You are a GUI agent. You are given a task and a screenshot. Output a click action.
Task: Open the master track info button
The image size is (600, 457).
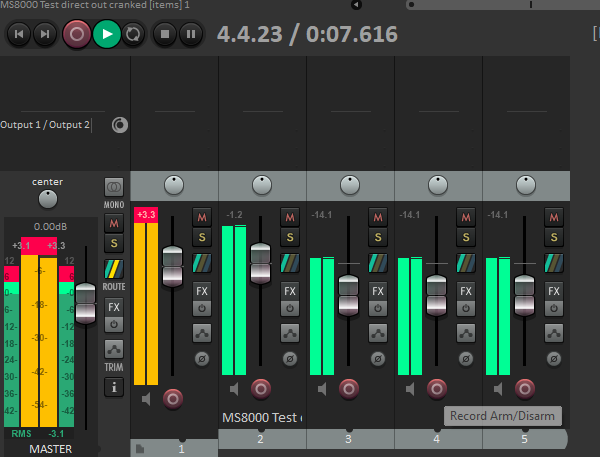click(x=114, y=386)
